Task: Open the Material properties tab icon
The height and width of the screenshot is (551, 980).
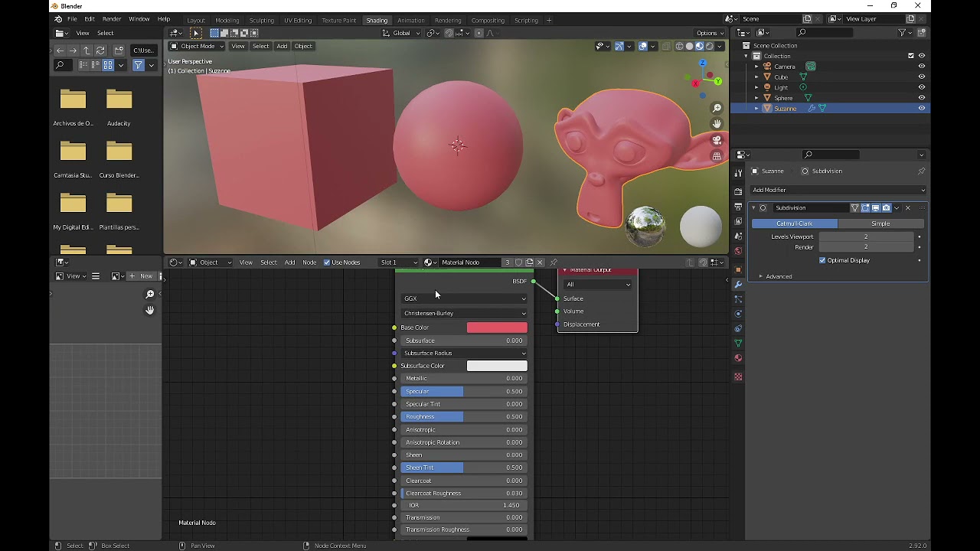Action: coord(738,358)
